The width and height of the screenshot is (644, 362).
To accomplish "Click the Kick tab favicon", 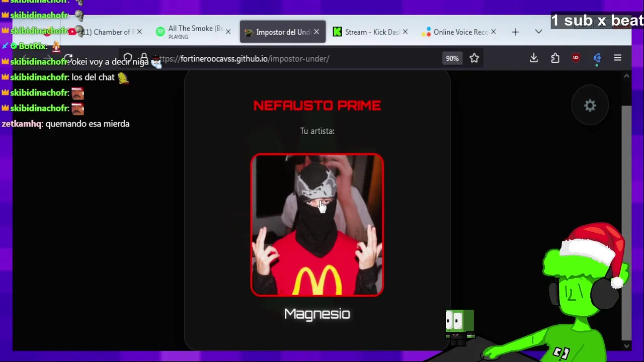I will click(x=337, y=32).
